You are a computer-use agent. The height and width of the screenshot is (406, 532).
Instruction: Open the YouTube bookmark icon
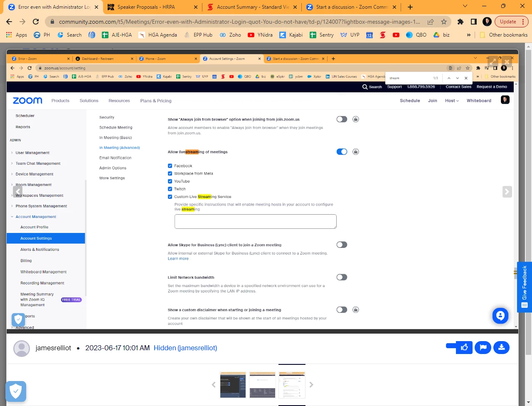coord(396,35)
